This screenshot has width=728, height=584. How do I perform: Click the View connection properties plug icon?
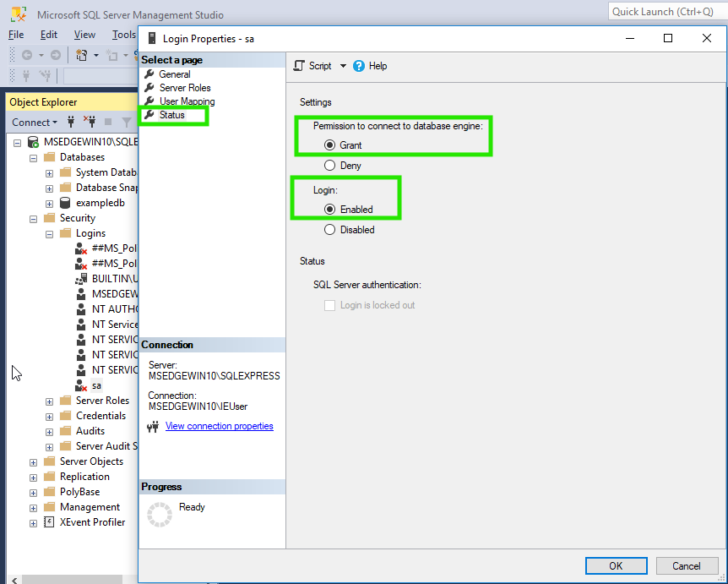tap(152, 426)
